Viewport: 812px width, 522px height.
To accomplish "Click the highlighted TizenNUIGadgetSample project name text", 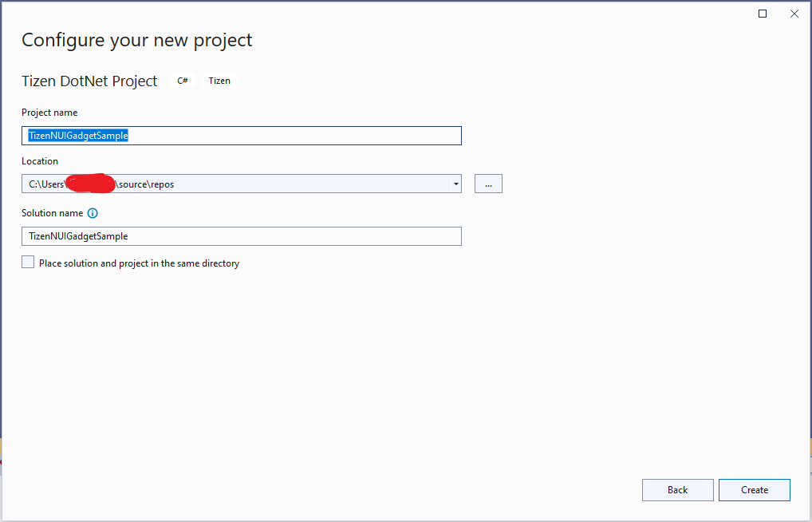I will click(x=77, y=135).
